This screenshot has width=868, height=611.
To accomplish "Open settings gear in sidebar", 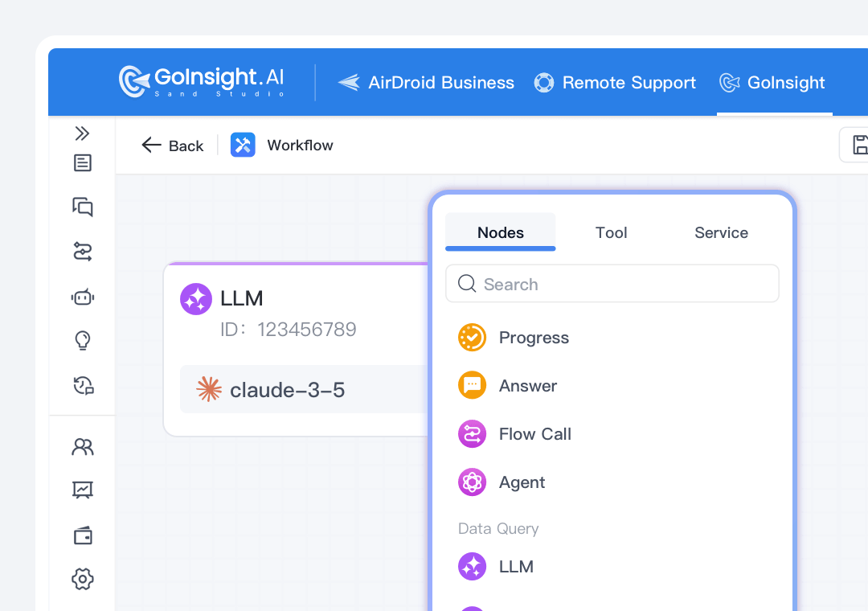I will (x=82, y=579).
